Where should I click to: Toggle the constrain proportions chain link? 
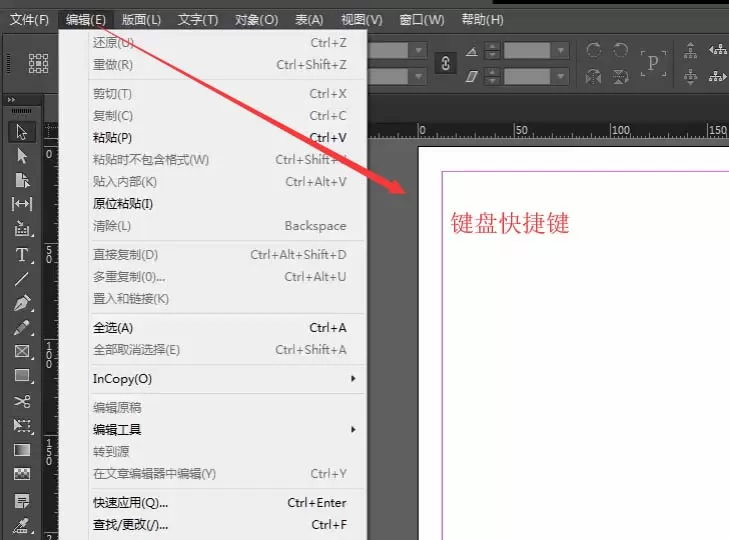coord(445,63)
